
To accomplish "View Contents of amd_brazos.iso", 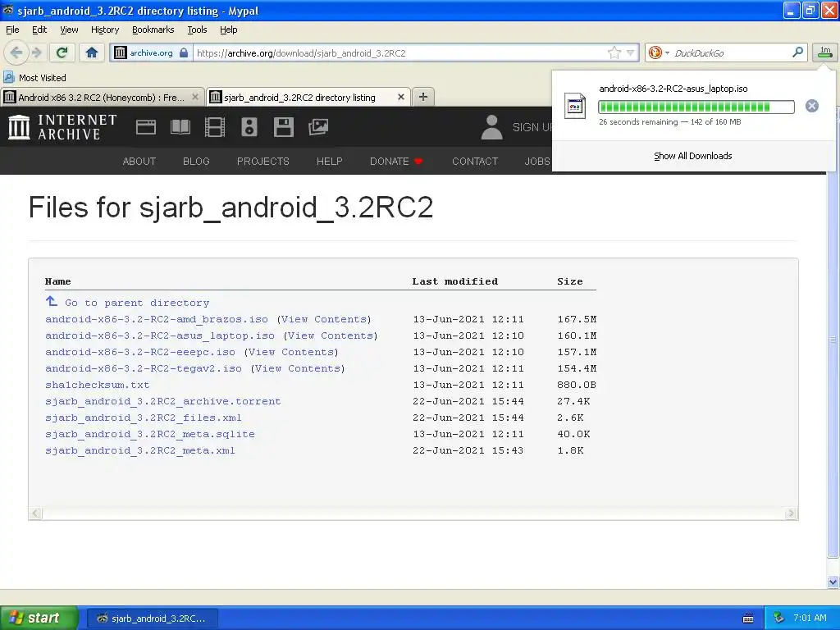I will (x=324, y=319).
